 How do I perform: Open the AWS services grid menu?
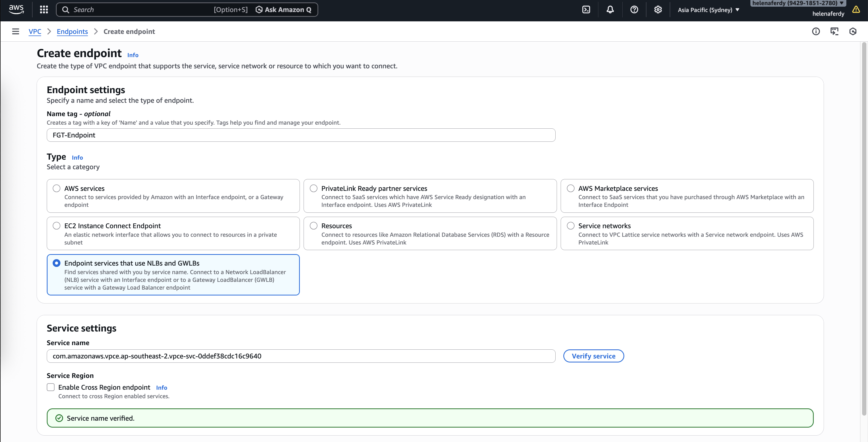44,10
